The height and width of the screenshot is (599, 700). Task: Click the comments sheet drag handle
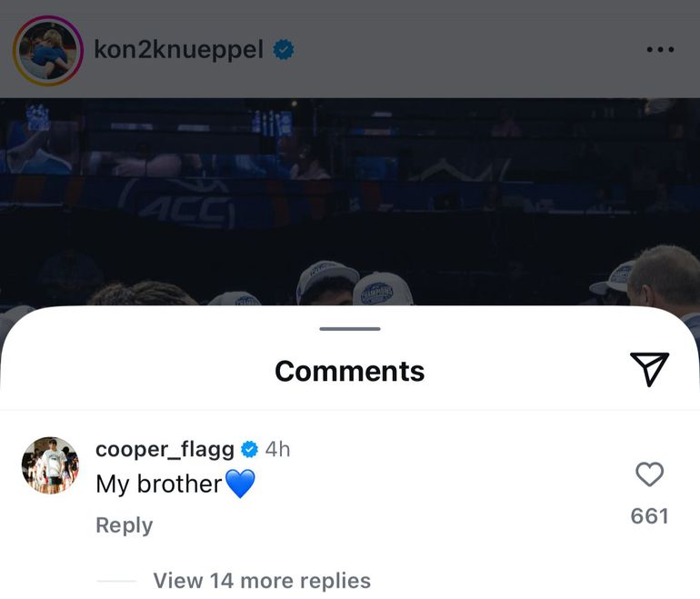(350, 329)
